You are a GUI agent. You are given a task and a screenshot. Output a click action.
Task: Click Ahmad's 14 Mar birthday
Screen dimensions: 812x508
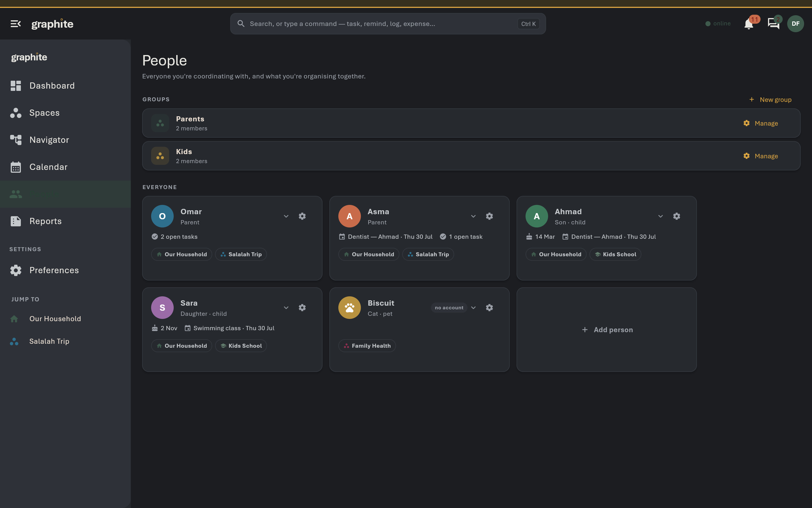[x=540, y=237]
